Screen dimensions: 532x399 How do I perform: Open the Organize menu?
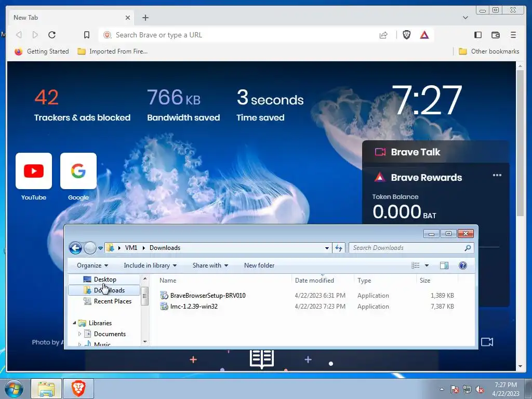[x=92, y=265]
